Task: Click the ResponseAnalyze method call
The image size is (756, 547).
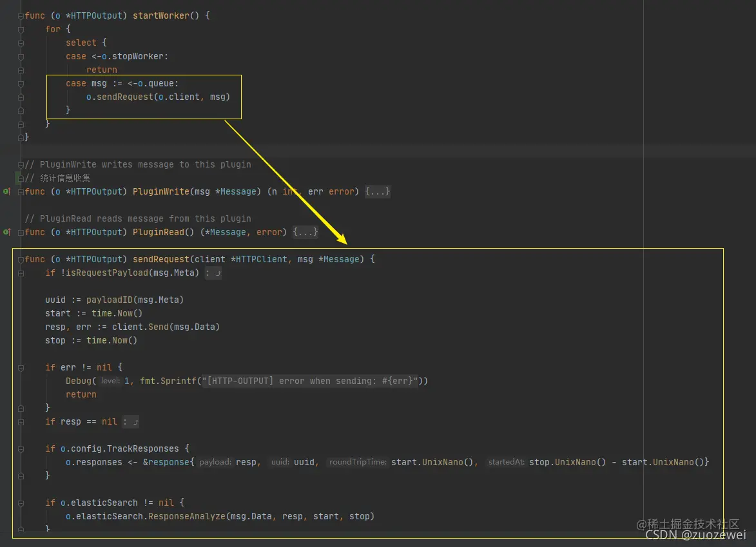Action: tap(187, 516)
